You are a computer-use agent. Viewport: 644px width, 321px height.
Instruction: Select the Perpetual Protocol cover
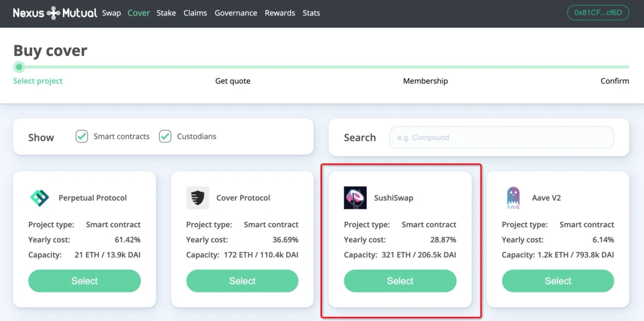point(85,281)
